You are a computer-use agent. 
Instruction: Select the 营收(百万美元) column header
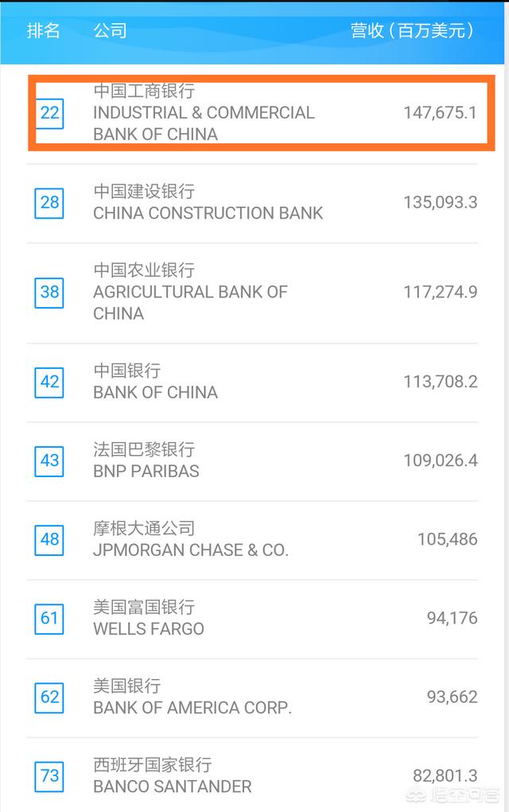(412, 30)
